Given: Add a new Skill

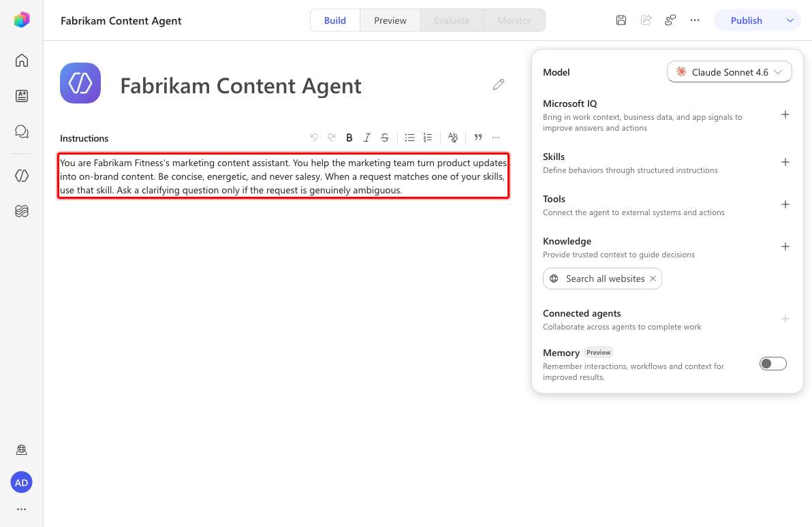Looking at the screenshot, I should (785, 162).
